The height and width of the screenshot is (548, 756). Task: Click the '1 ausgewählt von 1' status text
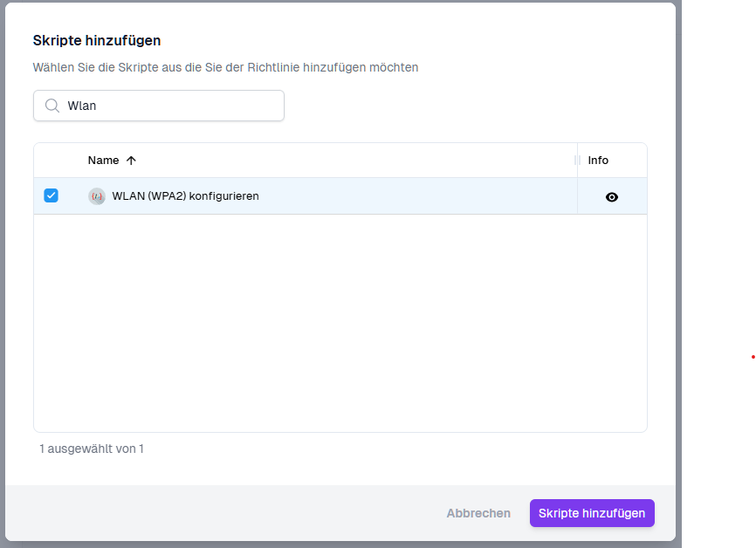(x=92, y=449)
